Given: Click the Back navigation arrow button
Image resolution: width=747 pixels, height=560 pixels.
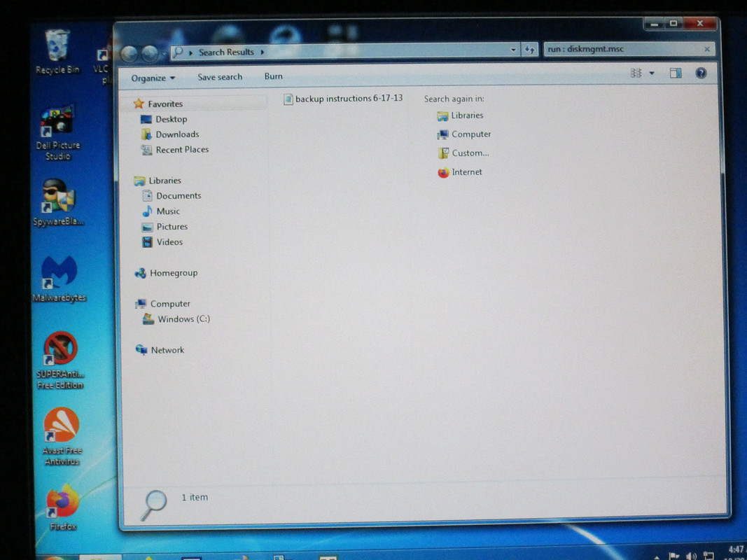Looking at the screenshot, I should pos(130,54).
